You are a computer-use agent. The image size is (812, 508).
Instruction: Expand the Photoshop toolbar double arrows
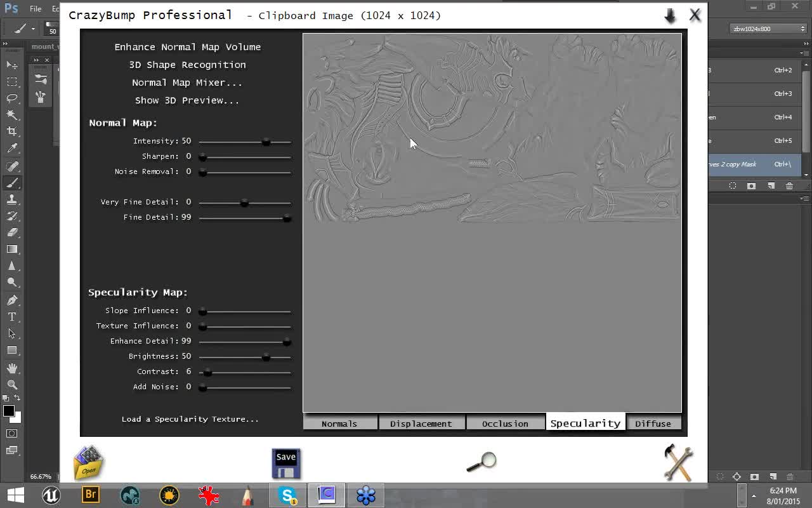coord(6,44)
